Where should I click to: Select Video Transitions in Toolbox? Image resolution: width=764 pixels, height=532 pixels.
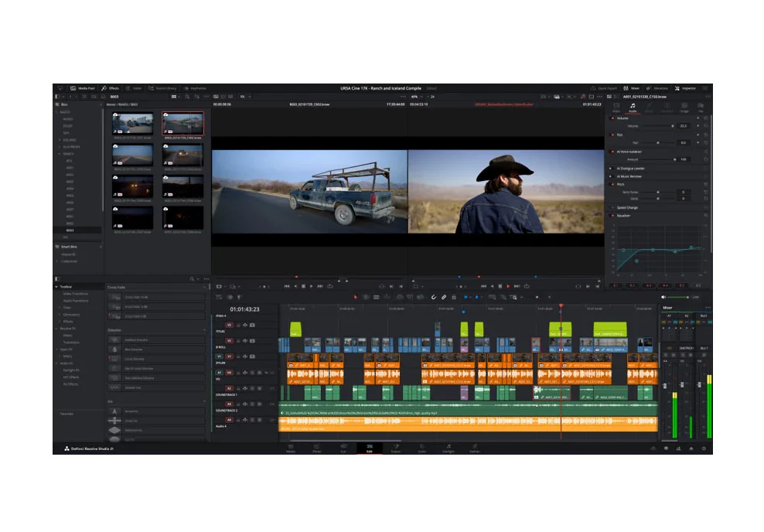click(76, 294)
